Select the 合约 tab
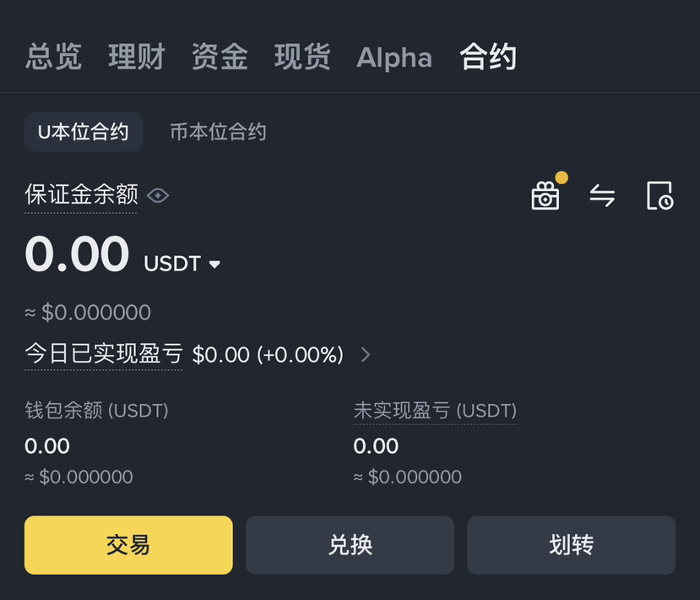The width and height of the screenshot is (700, 600). (x=488, y=57)
